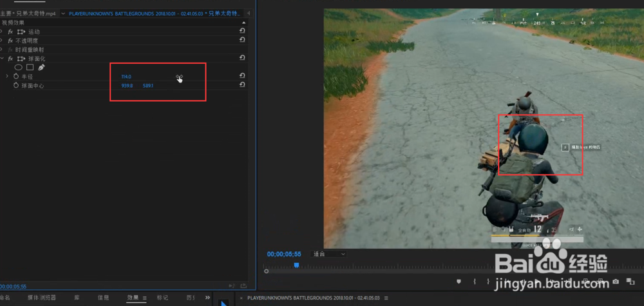The height and width of the screenshot is (306, 644).
Task: Click the Mark Out button
Action: click(488, 282)
